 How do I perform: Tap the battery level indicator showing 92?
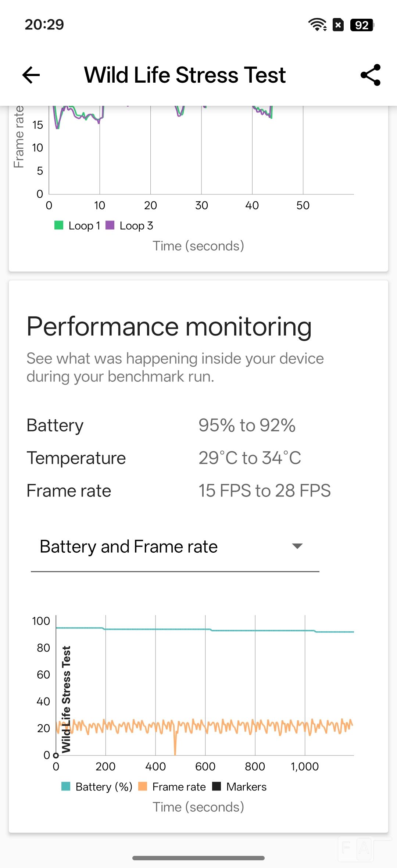coord(362,25)
